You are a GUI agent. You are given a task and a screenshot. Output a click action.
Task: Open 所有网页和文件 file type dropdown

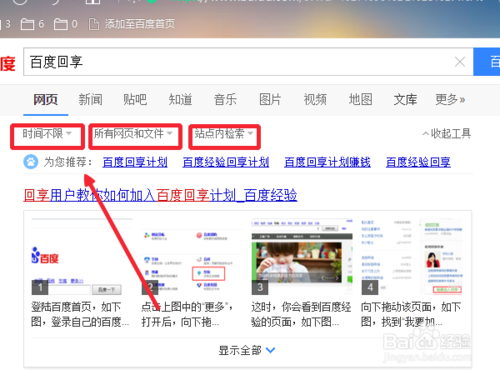click(133, 134)
